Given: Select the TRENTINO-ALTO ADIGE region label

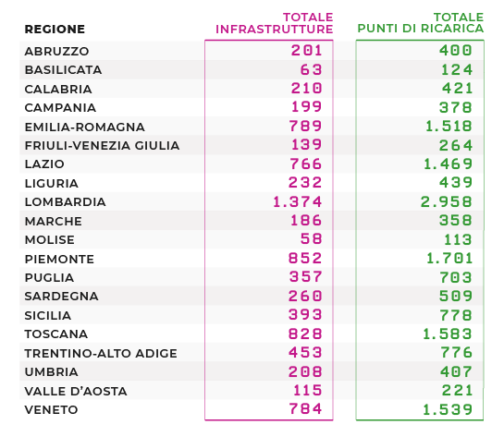Looking at the screenshot, I should click(x=101, y=354).
